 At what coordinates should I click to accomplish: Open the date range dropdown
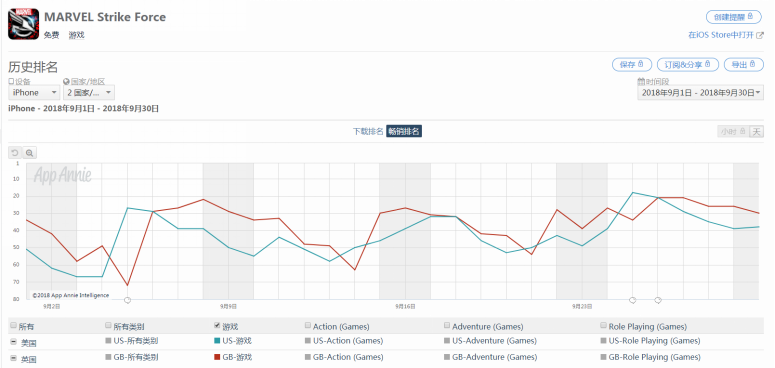pos(700,92)
